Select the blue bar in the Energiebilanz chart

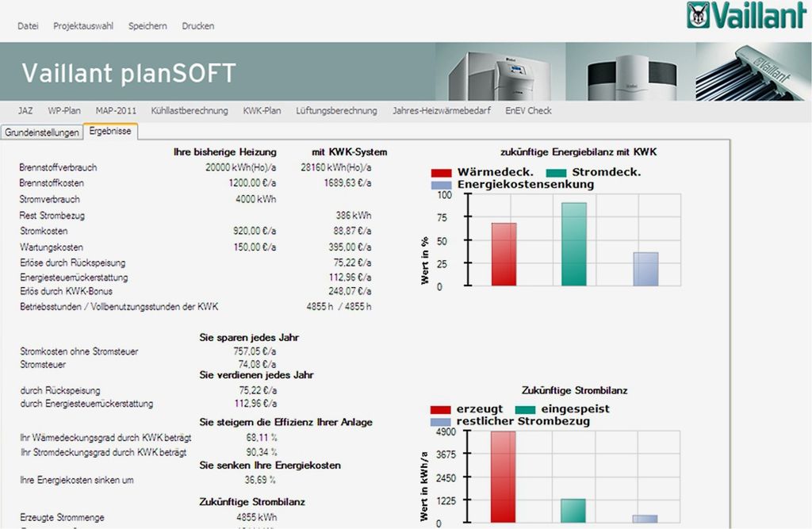tap(645, 269)
